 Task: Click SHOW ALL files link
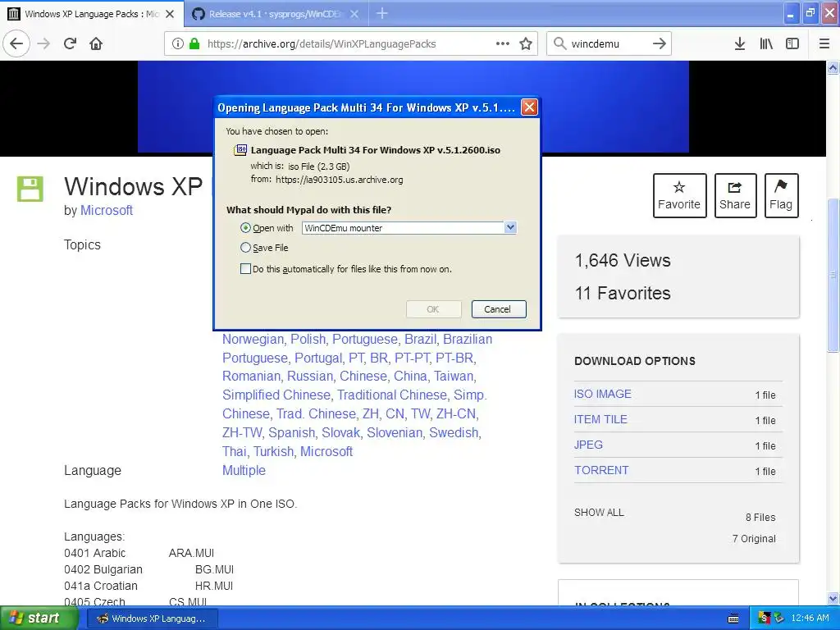click(x=599, y=513)
